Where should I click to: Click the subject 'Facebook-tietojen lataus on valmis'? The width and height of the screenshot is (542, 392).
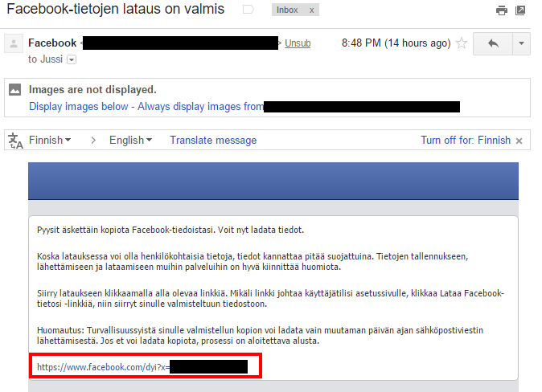[x=116, y=9]
